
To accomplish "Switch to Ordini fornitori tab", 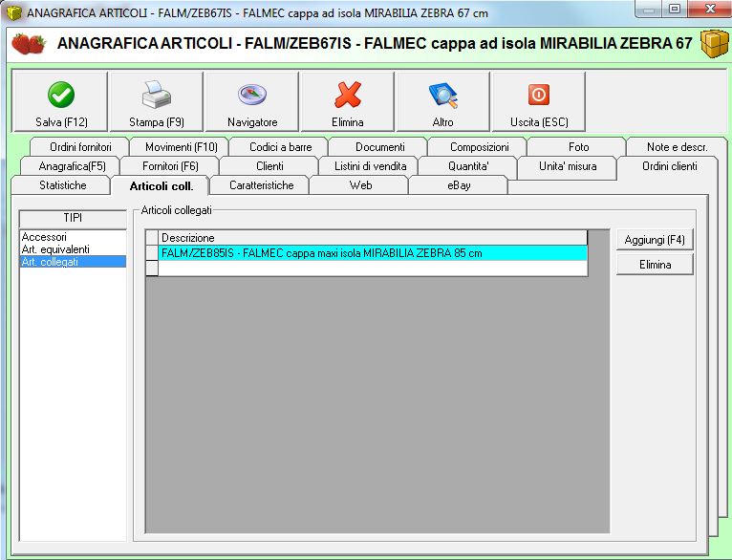I will [x=80, y=147].
